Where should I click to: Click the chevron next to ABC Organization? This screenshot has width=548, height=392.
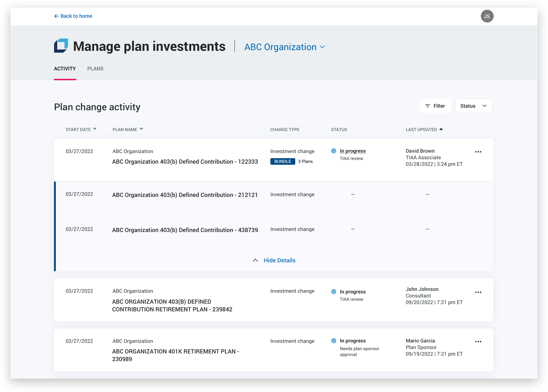(322, 47)
